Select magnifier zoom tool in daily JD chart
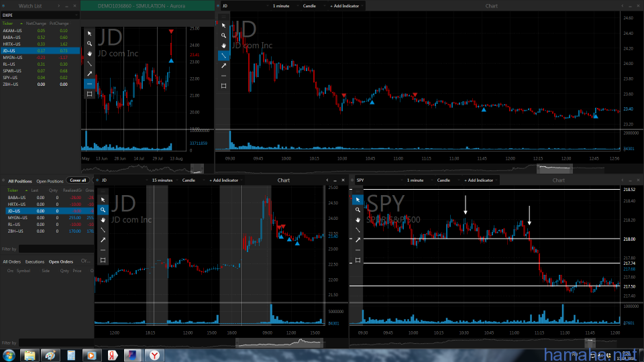The height and width of the screenshot is (362, 644). [89, 44]
